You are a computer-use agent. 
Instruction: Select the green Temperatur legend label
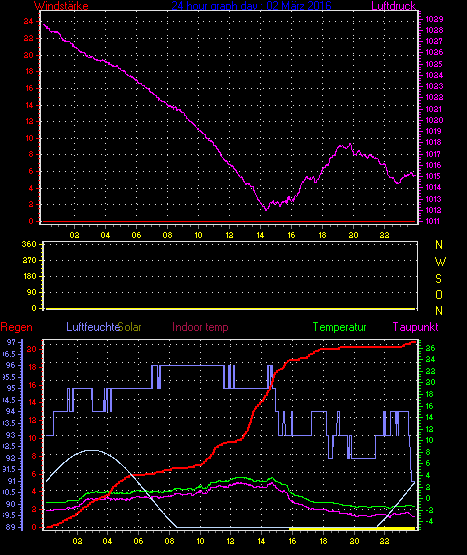(x=340, y=327)
